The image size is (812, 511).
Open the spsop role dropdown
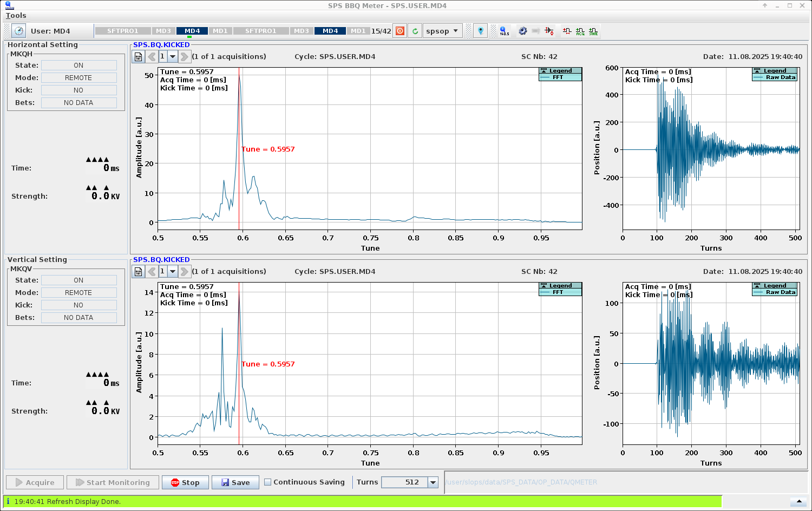(442, 31)
